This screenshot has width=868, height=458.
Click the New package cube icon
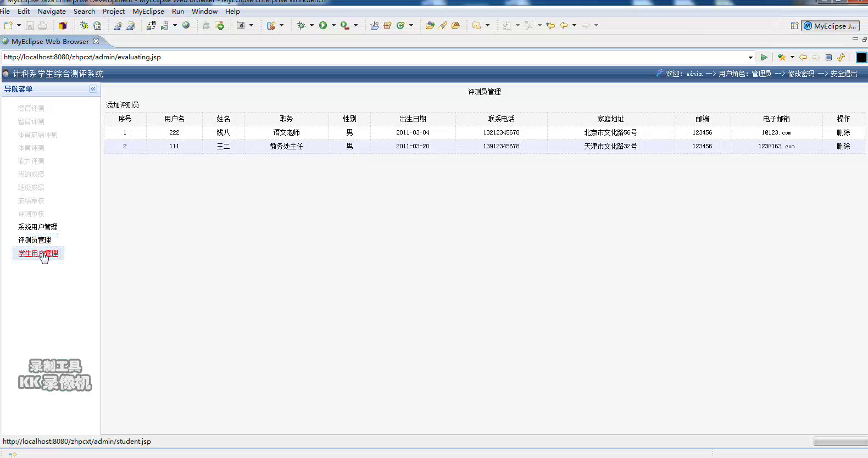63,25
